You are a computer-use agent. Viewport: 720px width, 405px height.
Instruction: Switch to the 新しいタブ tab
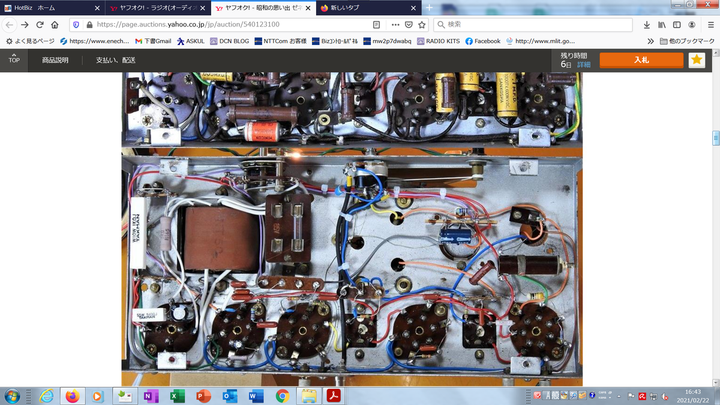(x=350, y=7)
